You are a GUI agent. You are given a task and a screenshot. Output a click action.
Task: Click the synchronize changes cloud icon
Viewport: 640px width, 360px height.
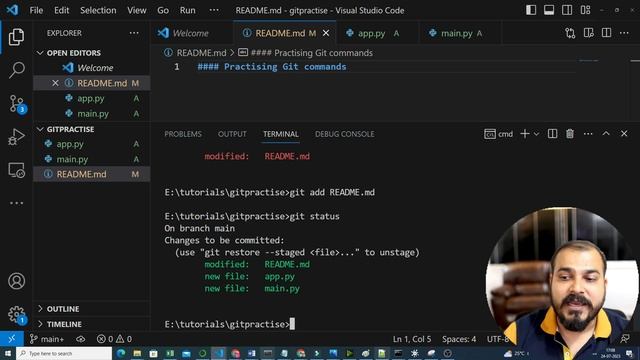pyautogui.click(x=80, y=339)
